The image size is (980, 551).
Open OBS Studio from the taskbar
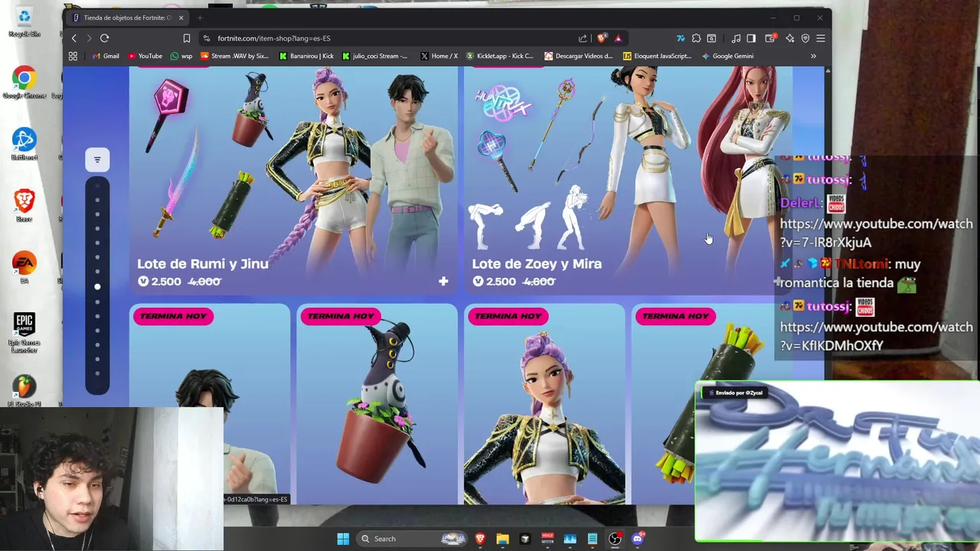(615, 539)
